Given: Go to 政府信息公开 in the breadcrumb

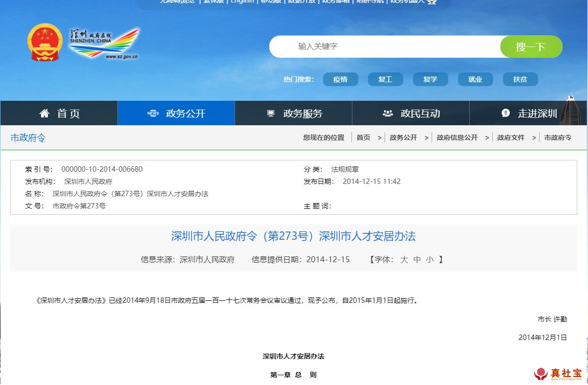Looking at the screenshot, I should point(457,138).
